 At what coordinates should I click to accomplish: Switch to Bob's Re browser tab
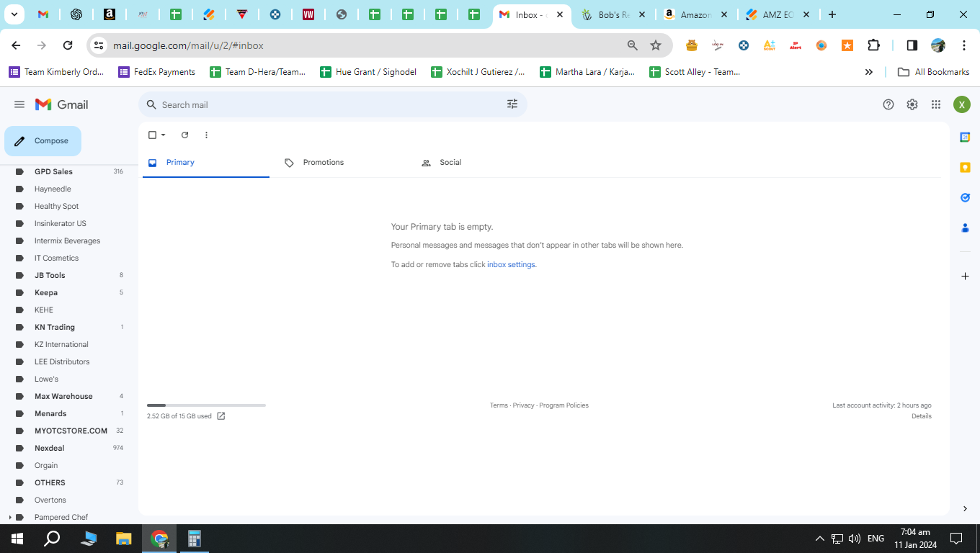tap(614, 14)
